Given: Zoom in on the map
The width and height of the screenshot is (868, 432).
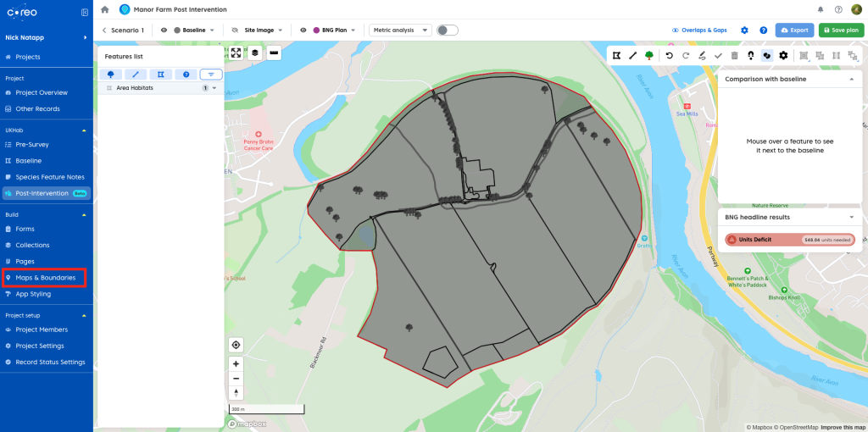Looking at the screenshot, I should 236,363.
